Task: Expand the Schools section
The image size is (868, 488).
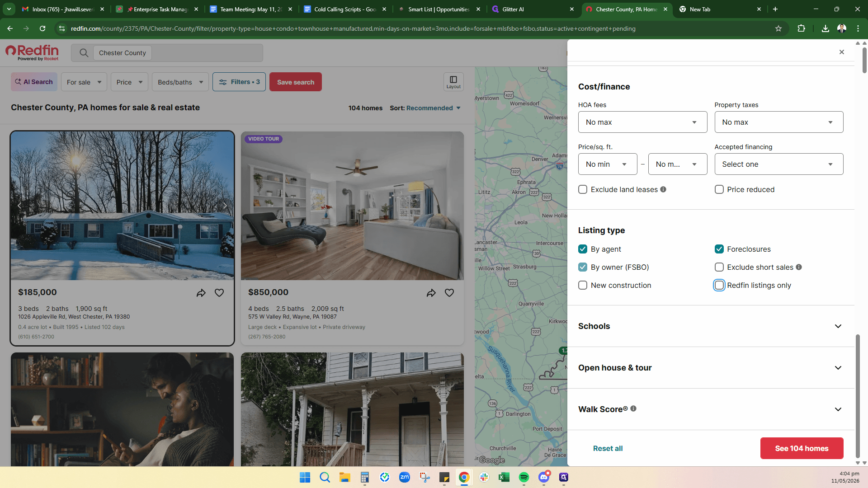Action: [x=710, y=326]
